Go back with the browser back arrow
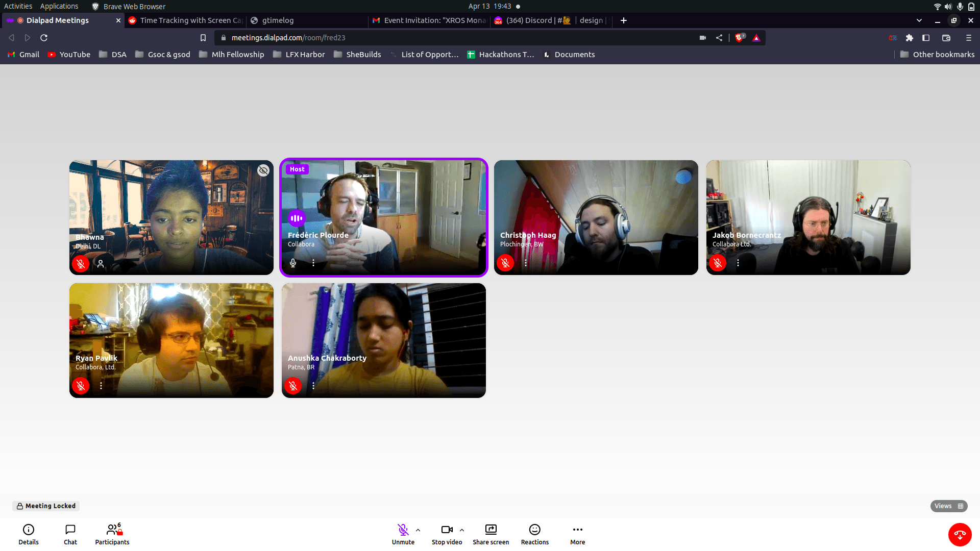980x551 pixels. tap(11, 38)
